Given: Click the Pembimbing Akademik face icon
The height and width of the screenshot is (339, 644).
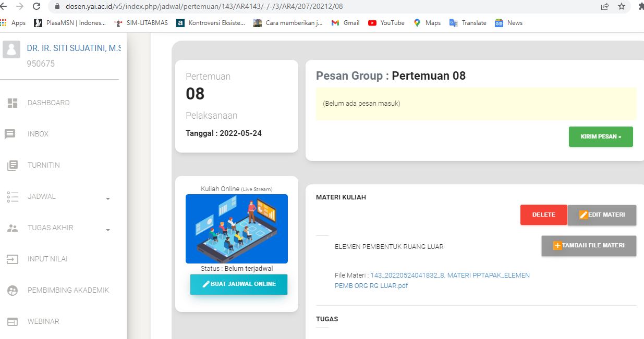Looking at the screenshot, I should (x=13, y=291).
